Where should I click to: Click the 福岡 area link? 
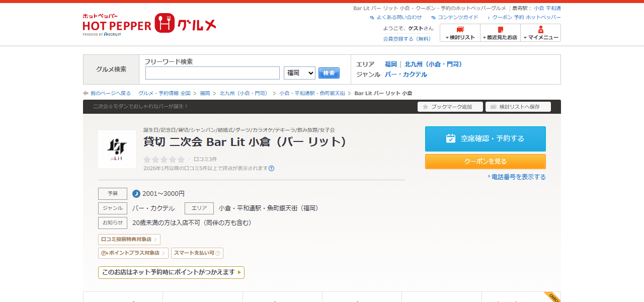391,64
